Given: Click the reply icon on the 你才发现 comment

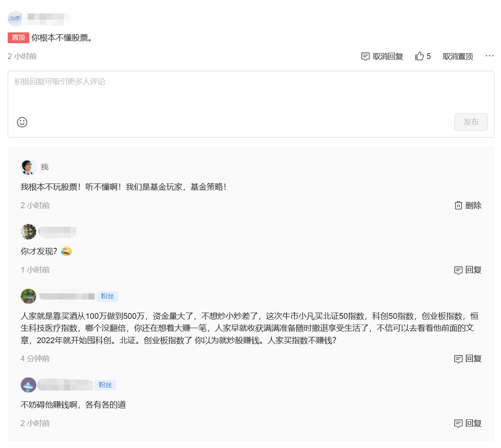Looking at the screenshot, I should pos(459,270).
